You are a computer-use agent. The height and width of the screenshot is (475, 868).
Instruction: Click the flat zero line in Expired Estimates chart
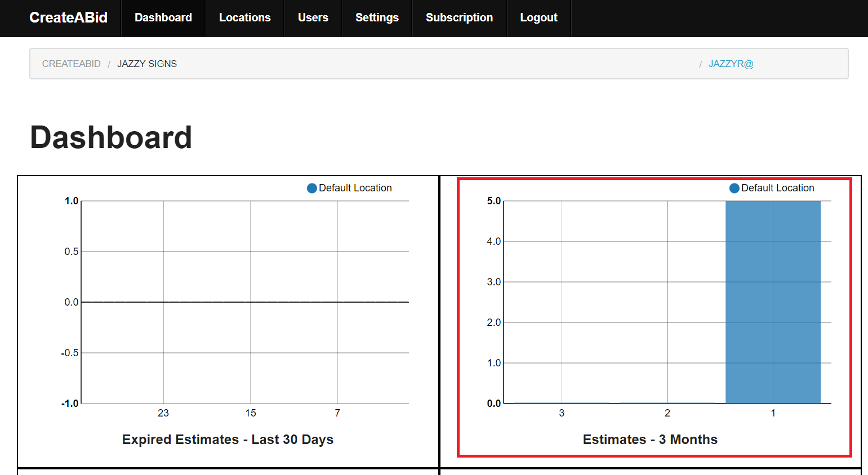245,302
